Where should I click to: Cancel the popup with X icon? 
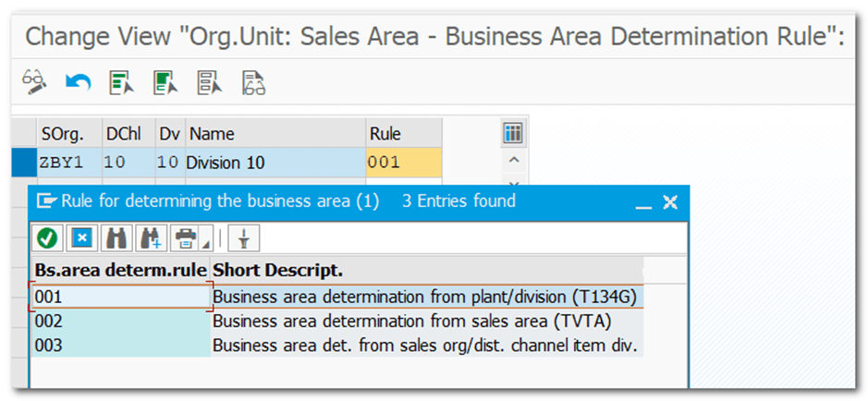(82, 238)
